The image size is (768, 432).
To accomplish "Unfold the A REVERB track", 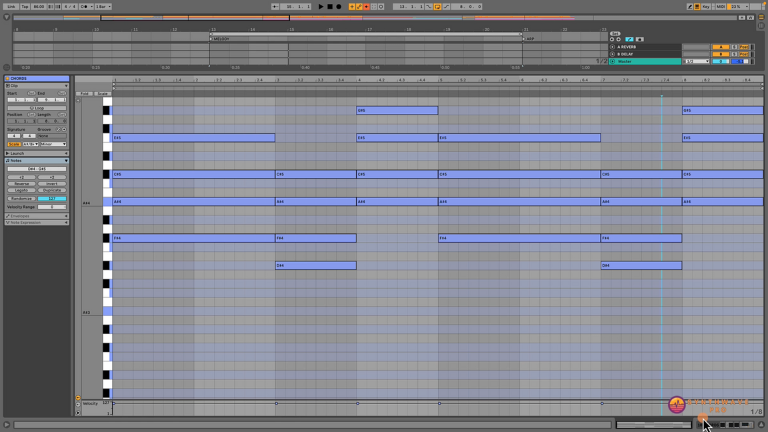I will 612,47.
